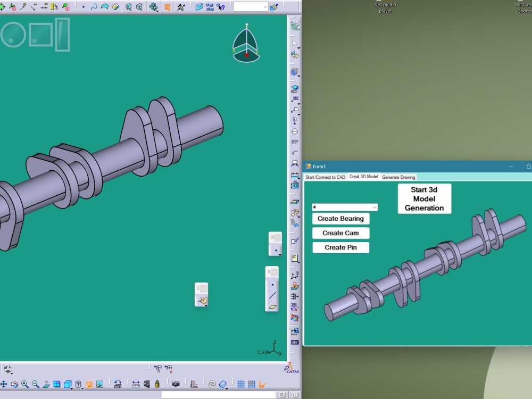
Task: Click the workbench gear icon at toolbar top
Action: (x=295, y=26)
